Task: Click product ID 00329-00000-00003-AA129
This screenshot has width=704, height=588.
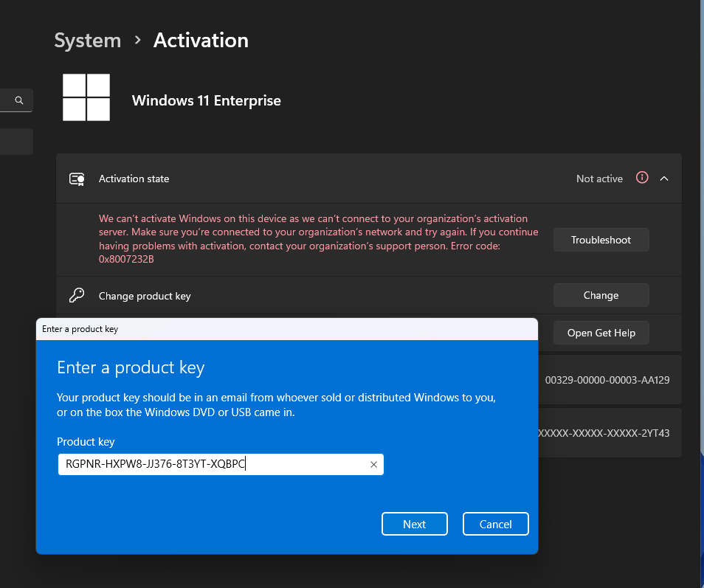Action: click(x=607, y=380)
